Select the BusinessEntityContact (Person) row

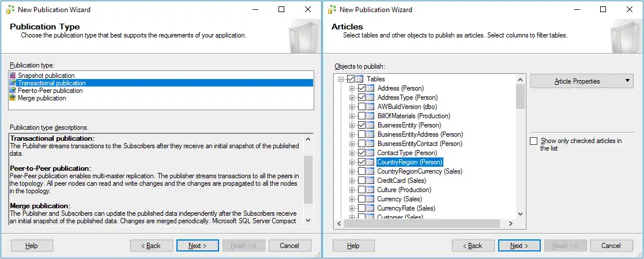420,144
